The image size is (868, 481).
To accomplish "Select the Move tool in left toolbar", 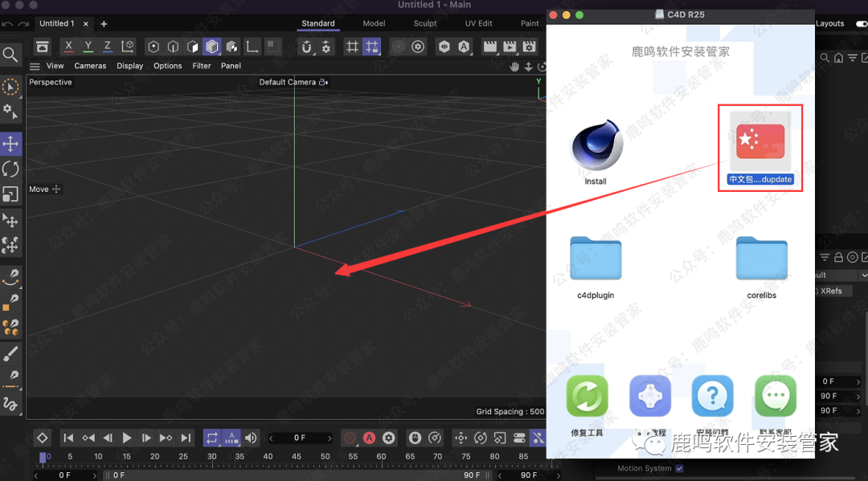I will pyautogui.click(x=10, y=144).
